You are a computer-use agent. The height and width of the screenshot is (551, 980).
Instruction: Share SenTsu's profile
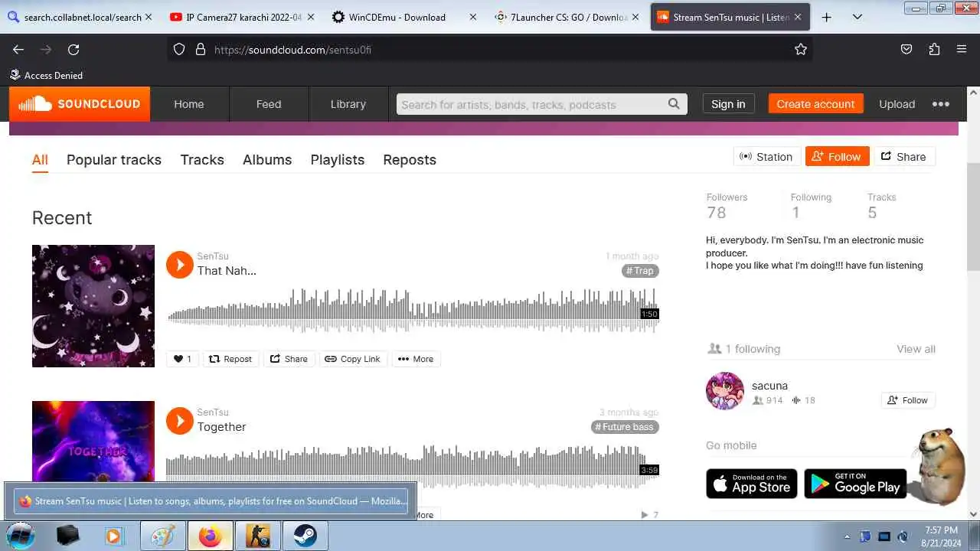point(904,157)
